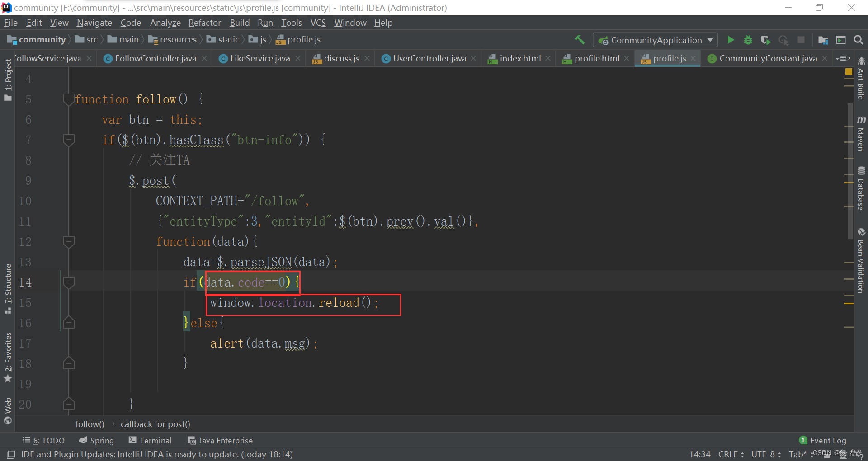868x461 pixels.
Task: Click the layout window icon in toolbar
Action: click(x=841, y=40)
